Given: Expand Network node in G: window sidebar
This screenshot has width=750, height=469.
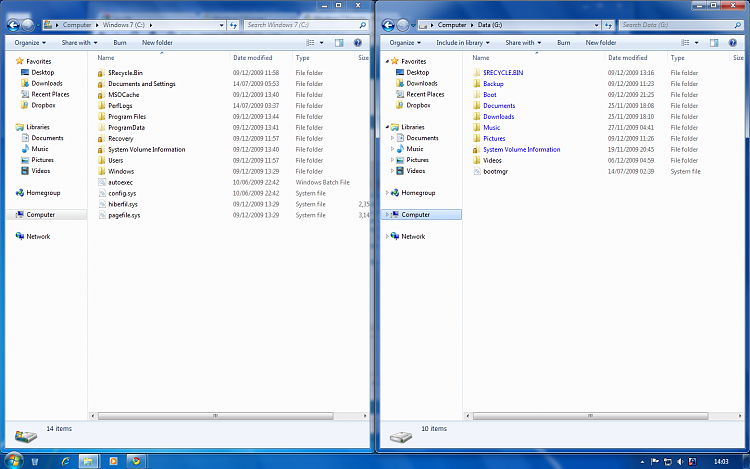Looking at the screenshot, I should point(387,236).
